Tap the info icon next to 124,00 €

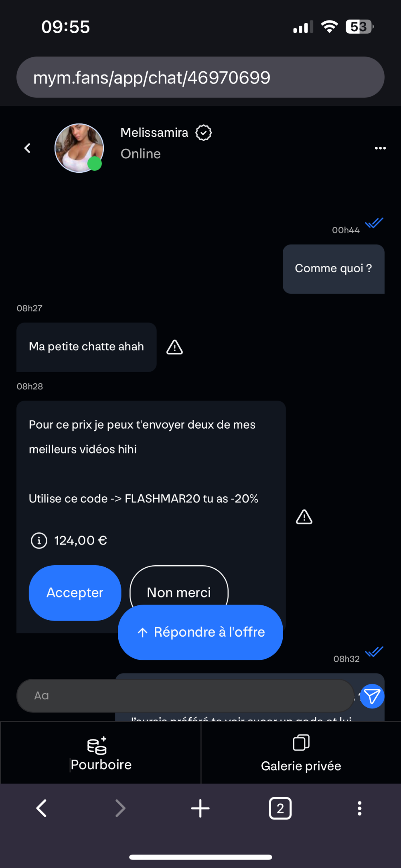[x=39, y=540]
